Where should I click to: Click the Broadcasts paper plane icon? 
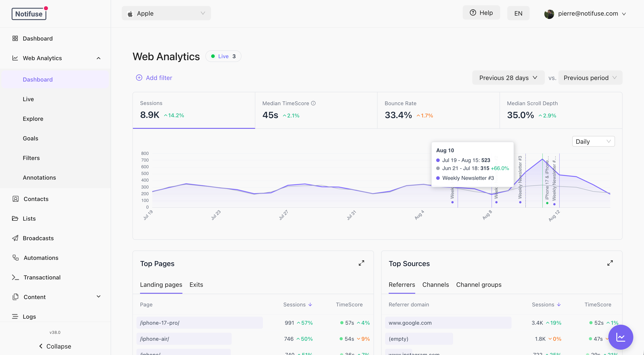coord(15,238)
